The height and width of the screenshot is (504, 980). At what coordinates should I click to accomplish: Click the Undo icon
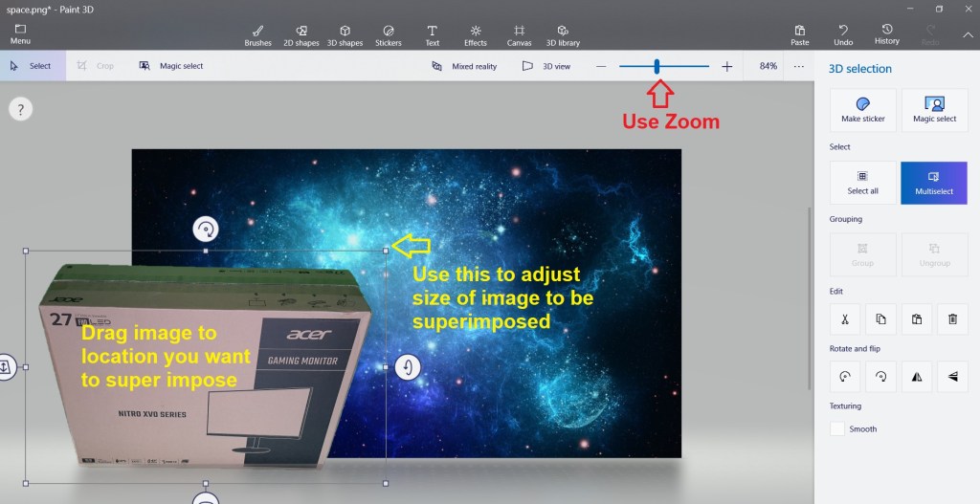[843, 35]
